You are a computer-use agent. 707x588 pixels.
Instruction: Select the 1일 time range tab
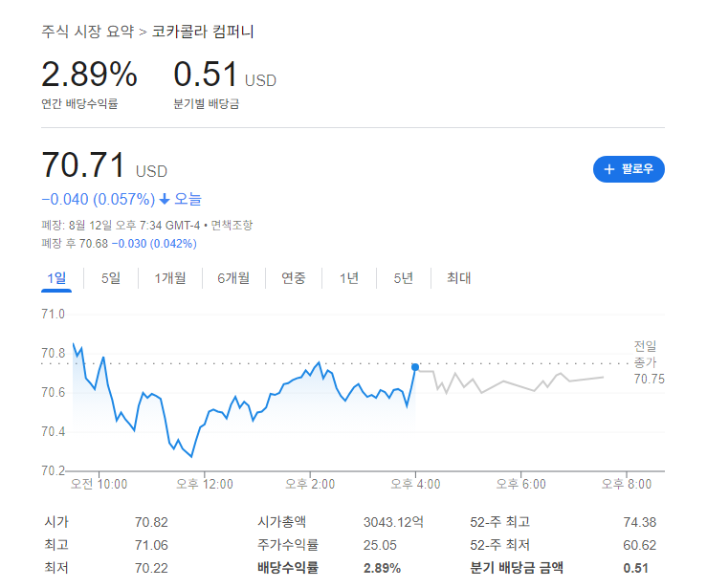point(56,278)
